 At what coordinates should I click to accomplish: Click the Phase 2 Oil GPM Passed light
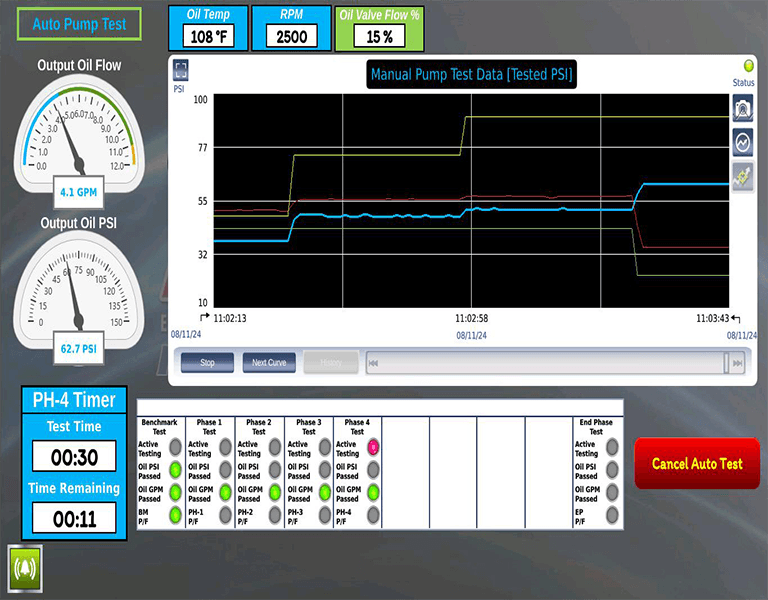click(275, 492)
